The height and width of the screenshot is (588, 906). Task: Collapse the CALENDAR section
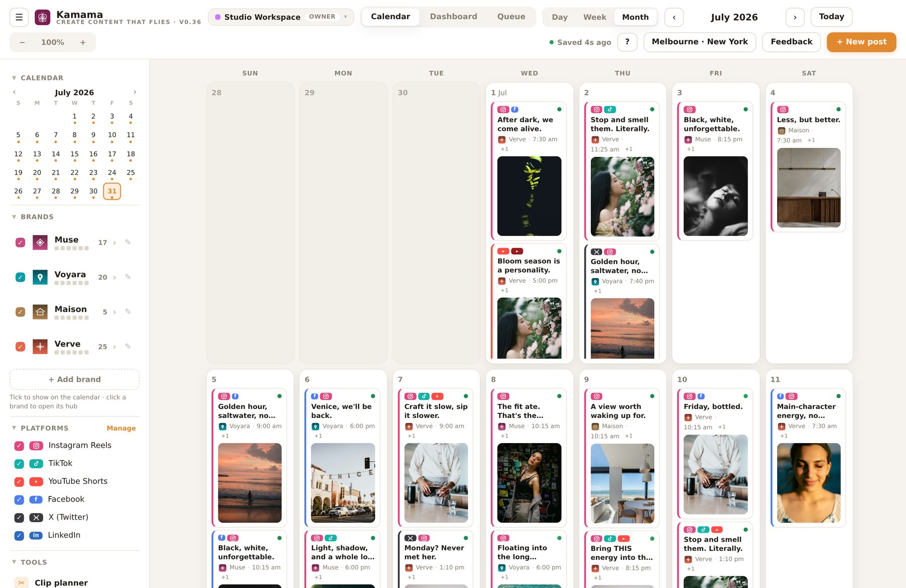pos(14,78)
